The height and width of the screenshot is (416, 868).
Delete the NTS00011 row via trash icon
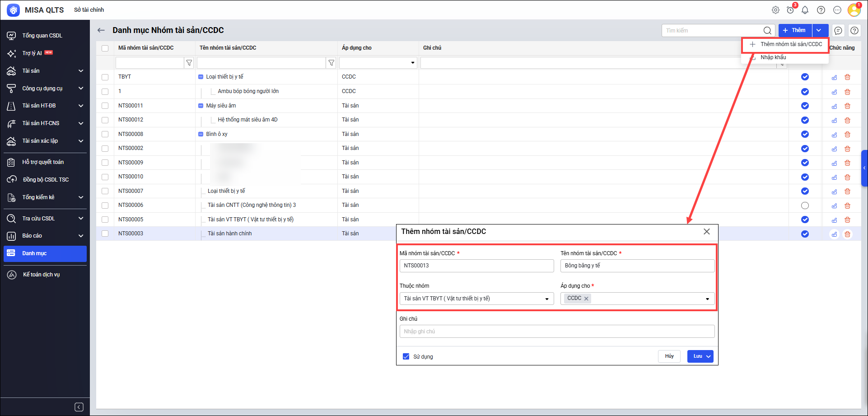tap(847, 106)
